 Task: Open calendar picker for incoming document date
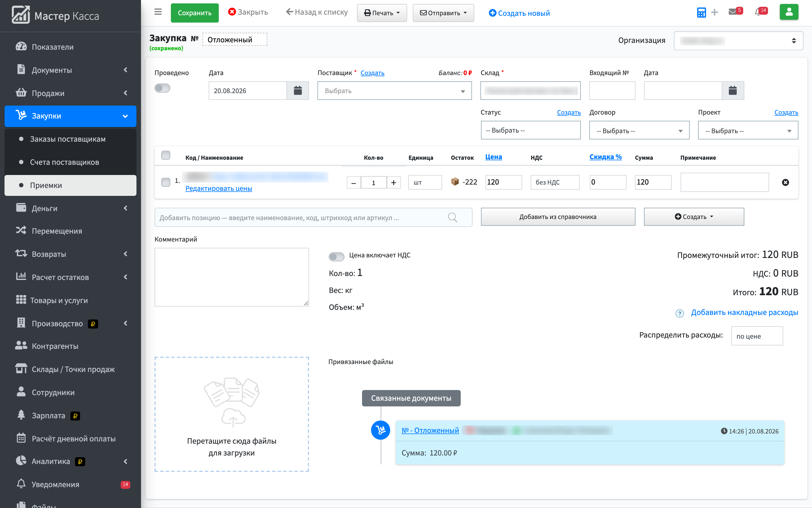733,91
